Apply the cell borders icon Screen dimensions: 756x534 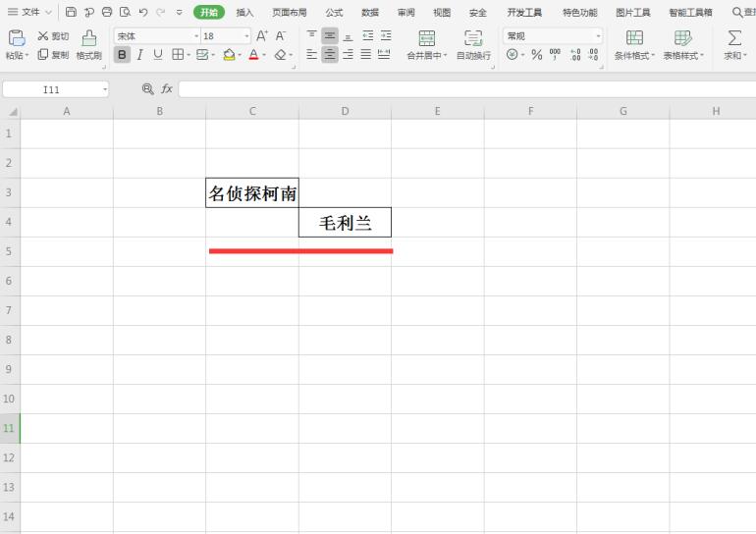(x=178, y=54)
